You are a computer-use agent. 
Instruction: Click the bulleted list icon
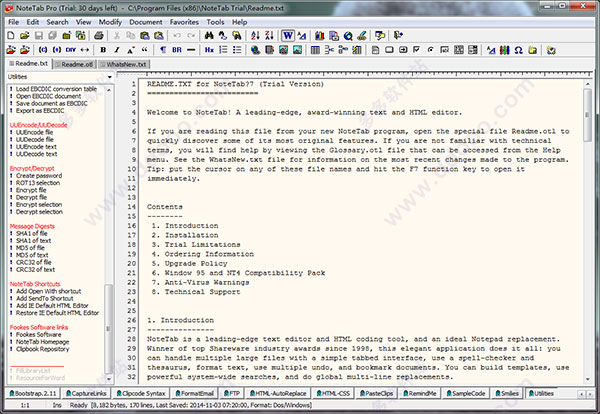coord(237,50)
